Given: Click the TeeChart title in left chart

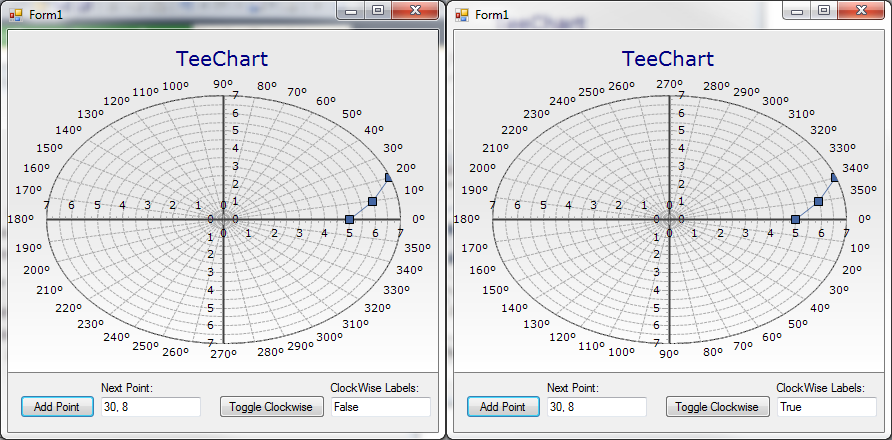Looking at the screenshot, I should (222, 59).
